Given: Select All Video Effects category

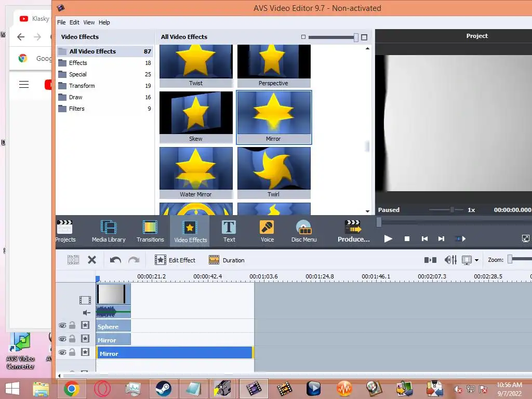Looking at the screenshot, I should point(105,51).
